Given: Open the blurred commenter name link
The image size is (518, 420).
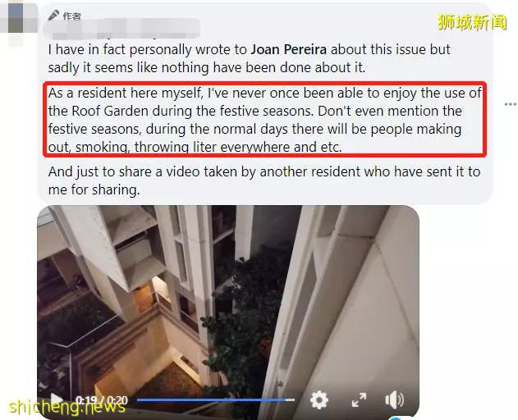Looking at the screenshot, I should 122,29.
